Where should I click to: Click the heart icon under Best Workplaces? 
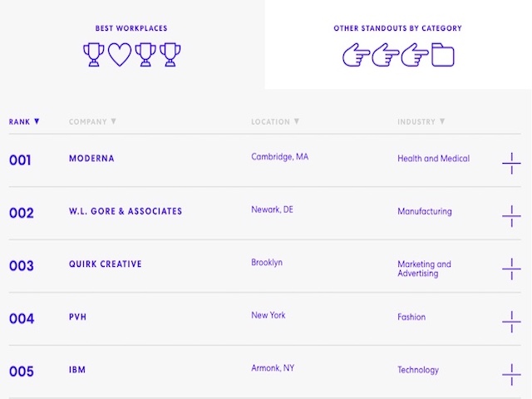coord(120,56)
